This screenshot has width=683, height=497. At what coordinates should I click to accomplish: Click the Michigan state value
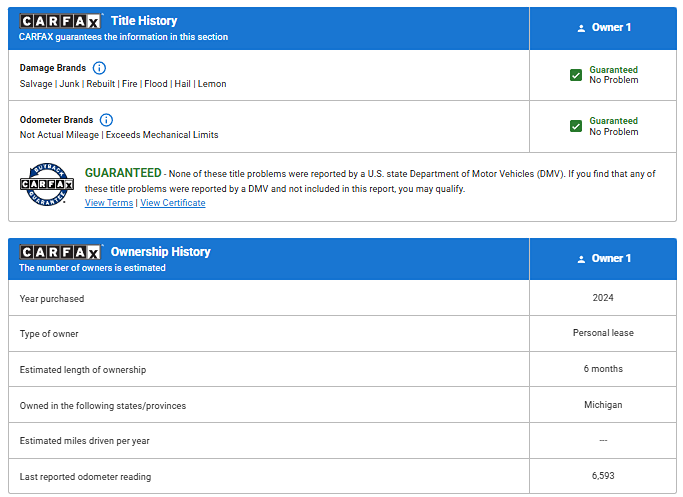(603, 405)
